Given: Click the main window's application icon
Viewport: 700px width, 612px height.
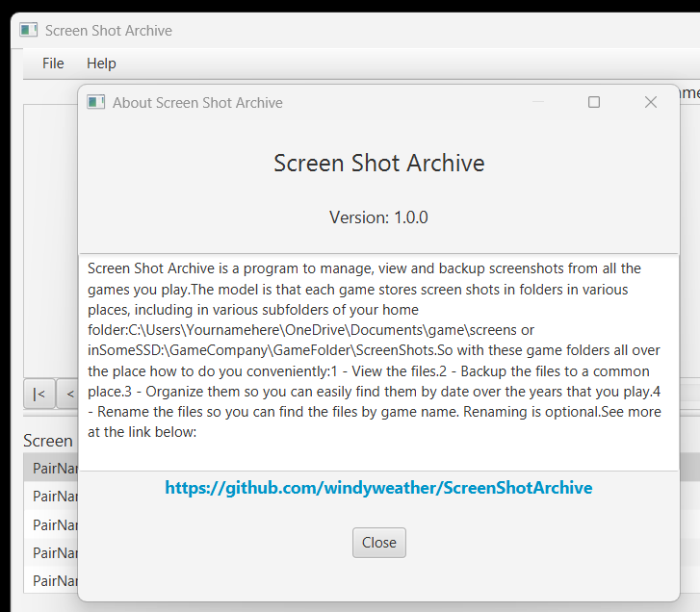Looking at the screenshot, I should (x=29, y=31).
